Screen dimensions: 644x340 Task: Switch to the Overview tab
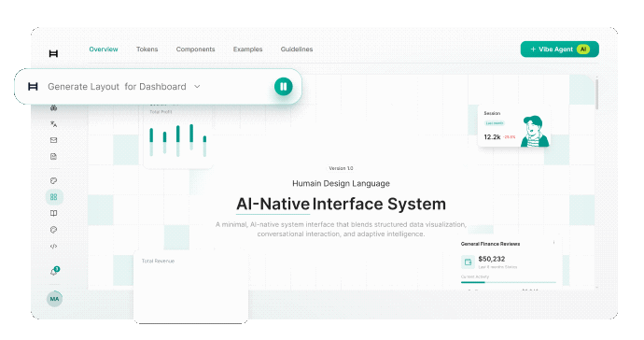tap(104, 50)
